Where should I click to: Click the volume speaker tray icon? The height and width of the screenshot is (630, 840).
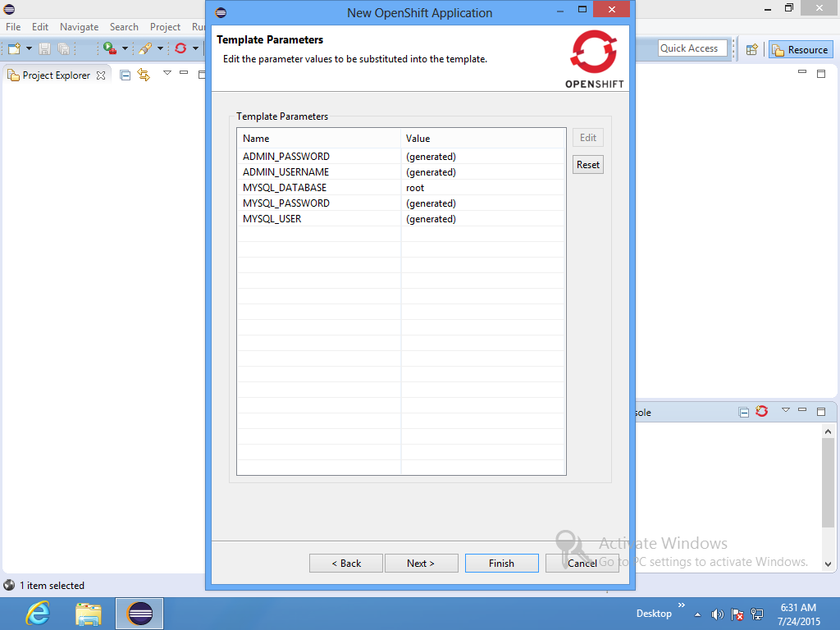coord(717,614)
